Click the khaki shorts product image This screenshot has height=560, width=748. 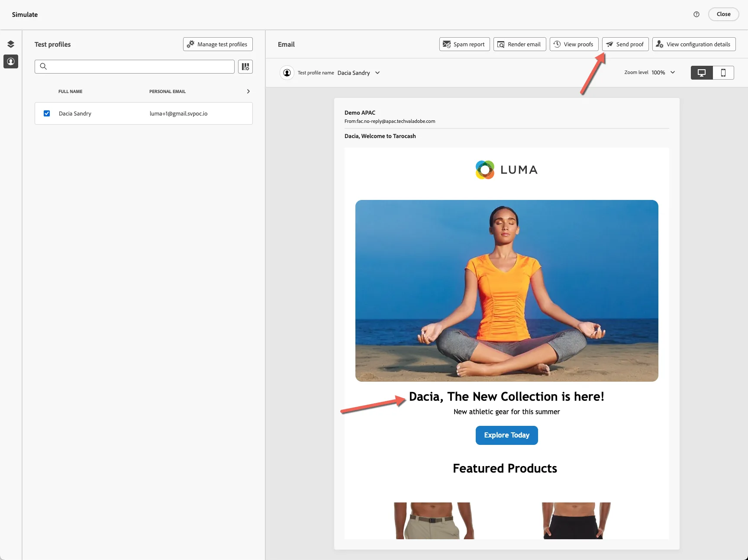pos(435,521)
